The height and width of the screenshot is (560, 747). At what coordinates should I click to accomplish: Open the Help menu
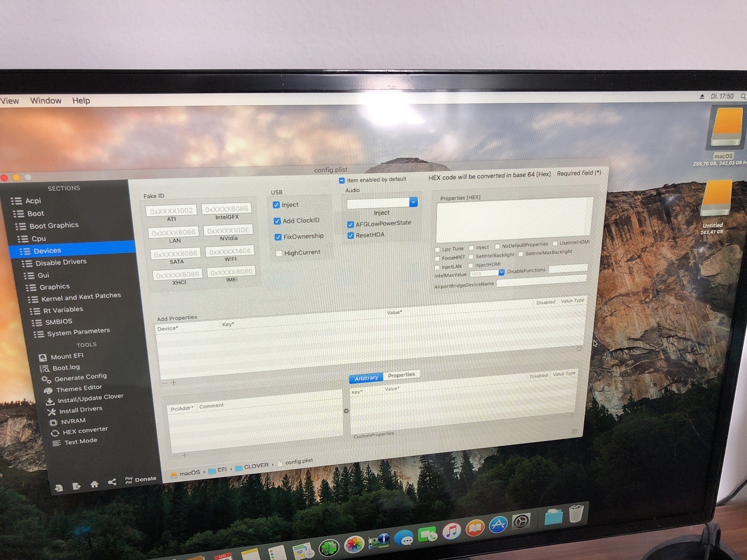[x=81, y=101]
